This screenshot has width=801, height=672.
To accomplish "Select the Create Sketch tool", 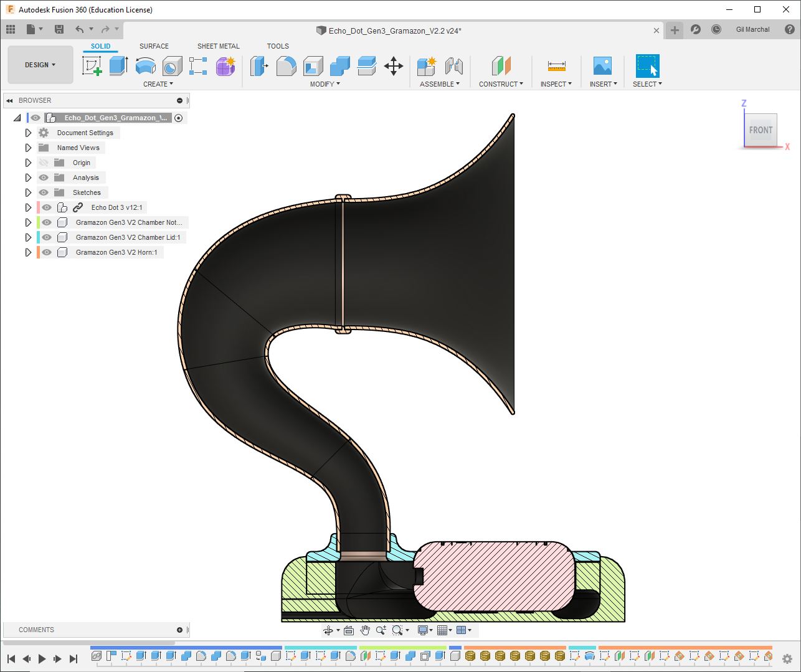I will [92, 65].
